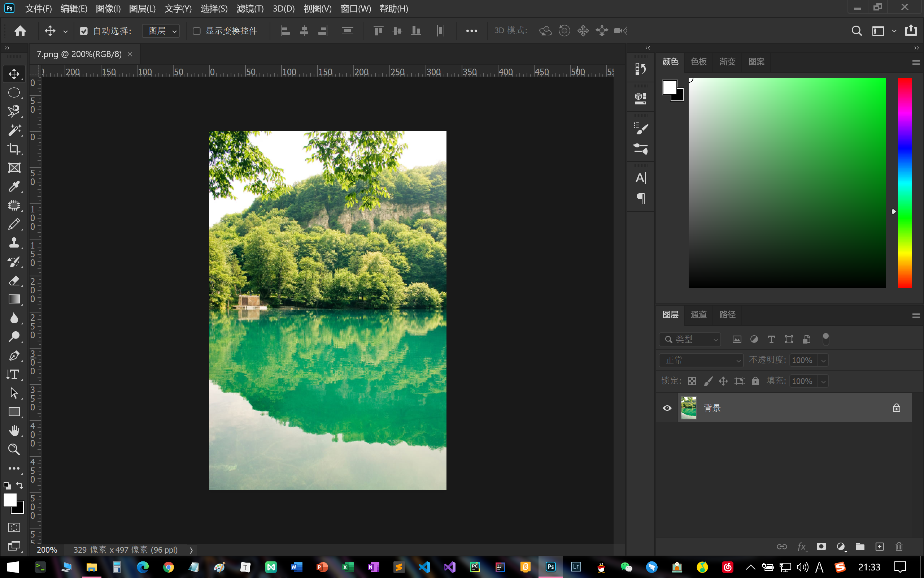Select the Elliptical Marquee tool
The image size is (924, 578).
point(14,92)
